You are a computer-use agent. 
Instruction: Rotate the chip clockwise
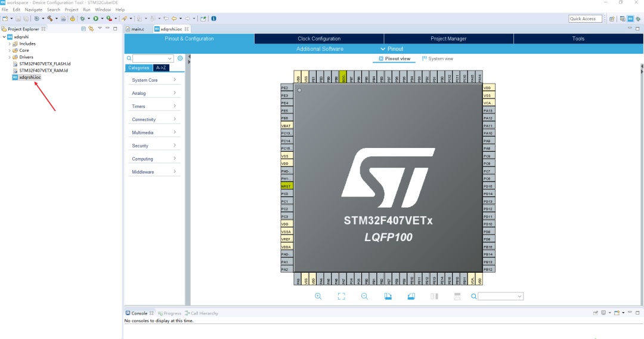click(x=388, y=296)
